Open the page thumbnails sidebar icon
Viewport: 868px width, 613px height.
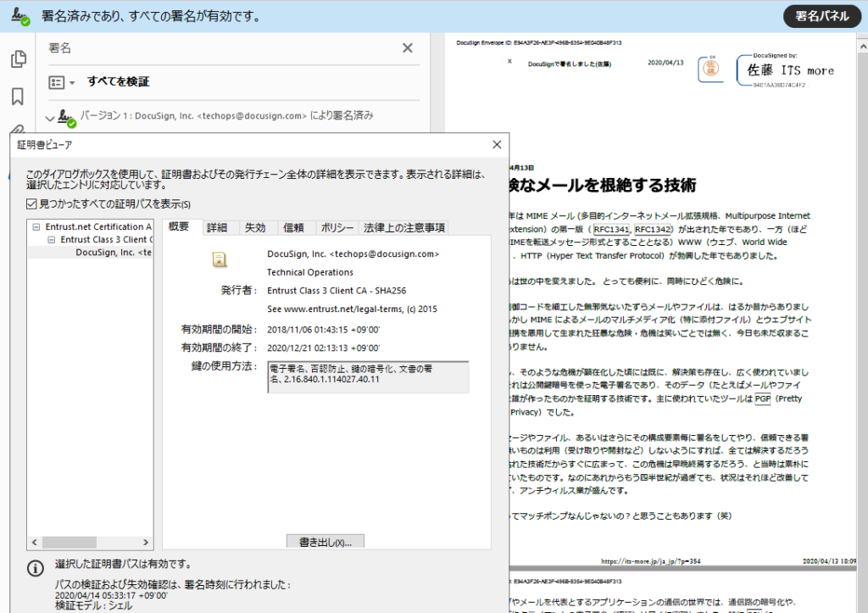18,59
